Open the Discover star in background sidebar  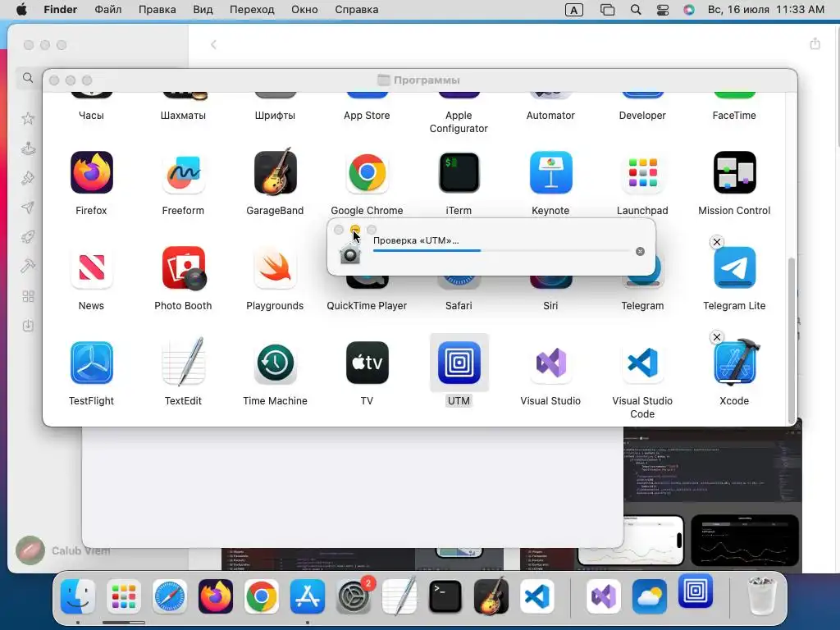(28, 118)
